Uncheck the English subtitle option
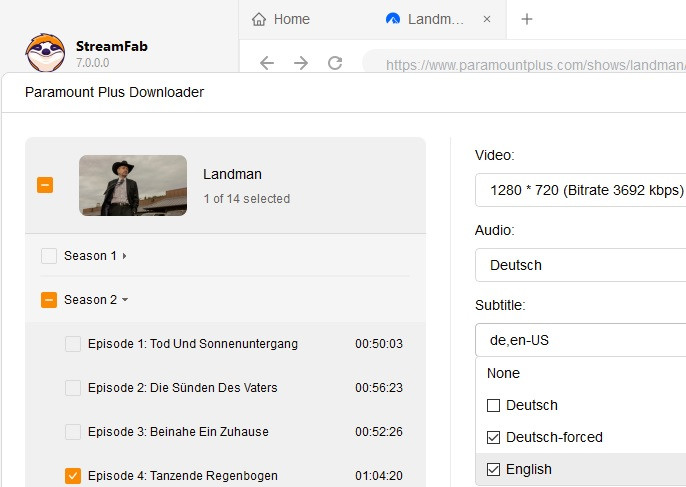This screenshot has width=686, height=487. click(x=494, y=469)
